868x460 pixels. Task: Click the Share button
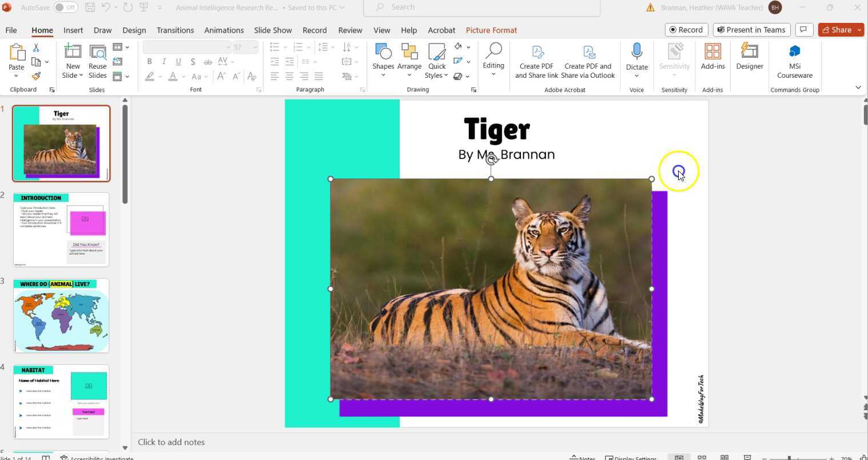[x=837, y=30]
